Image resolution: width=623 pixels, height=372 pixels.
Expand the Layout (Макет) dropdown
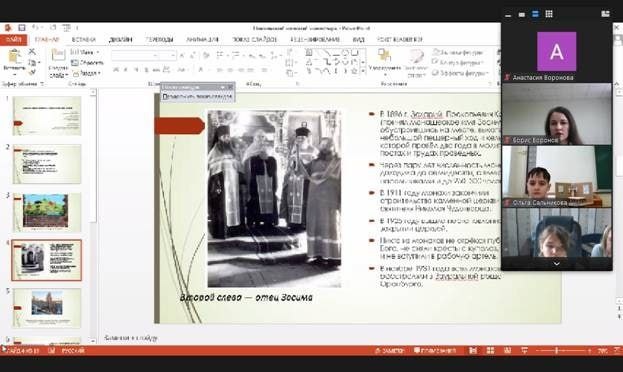click(85, 52)
